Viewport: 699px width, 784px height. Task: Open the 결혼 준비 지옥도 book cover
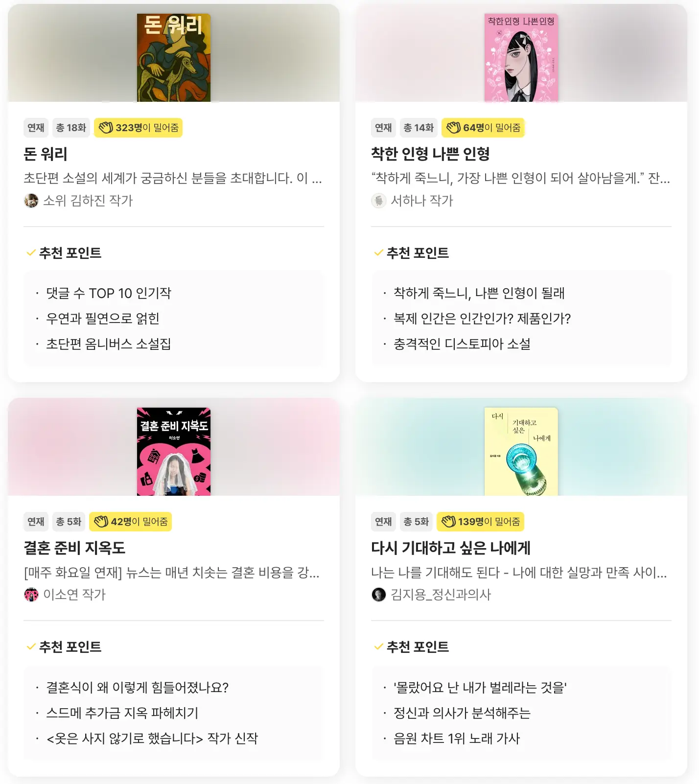click(174, 452)
